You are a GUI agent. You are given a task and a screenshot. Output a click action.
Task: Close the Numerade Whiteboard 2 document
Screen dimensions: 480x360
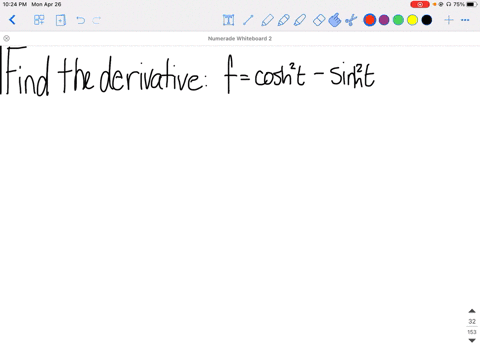[6, 38]
